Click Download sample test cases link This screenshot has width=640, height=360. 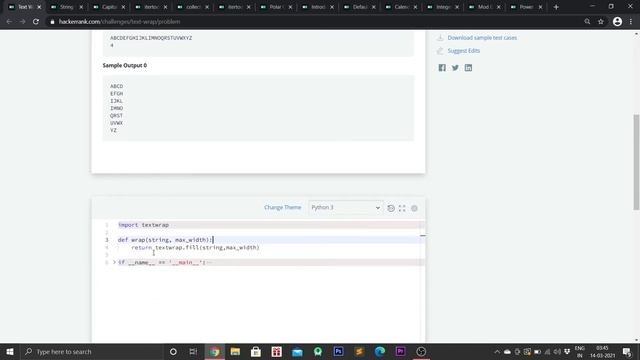point(482,38)
